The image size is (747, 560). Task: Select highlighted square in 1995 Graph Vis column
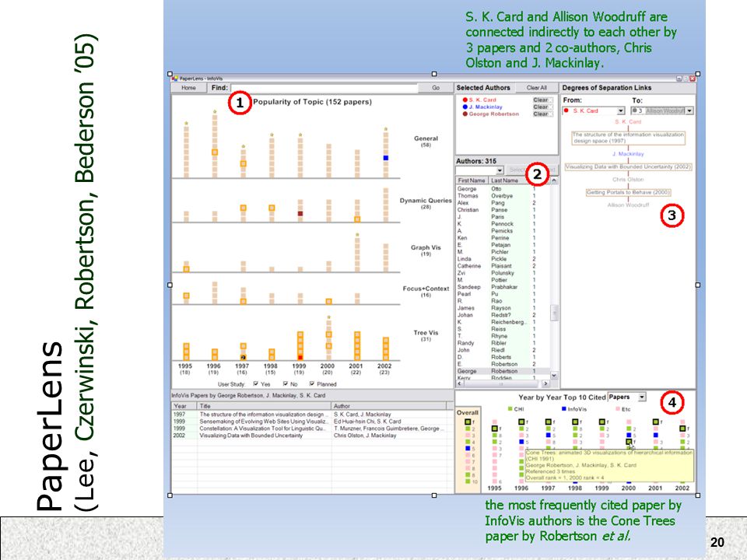pos(186,269)
